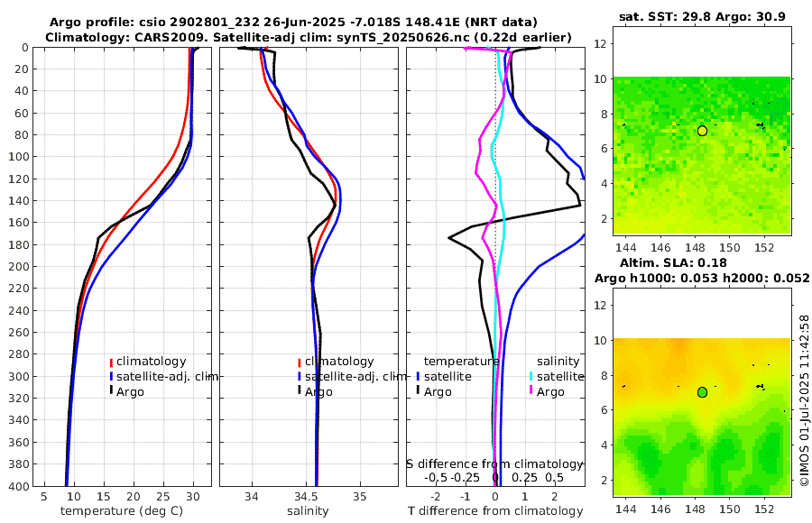Image resolution: width=812 pixels, height=523 pixels.
Task: Click the 'salinity' x-axis label under the middle panel
Action: pos(309,511)
